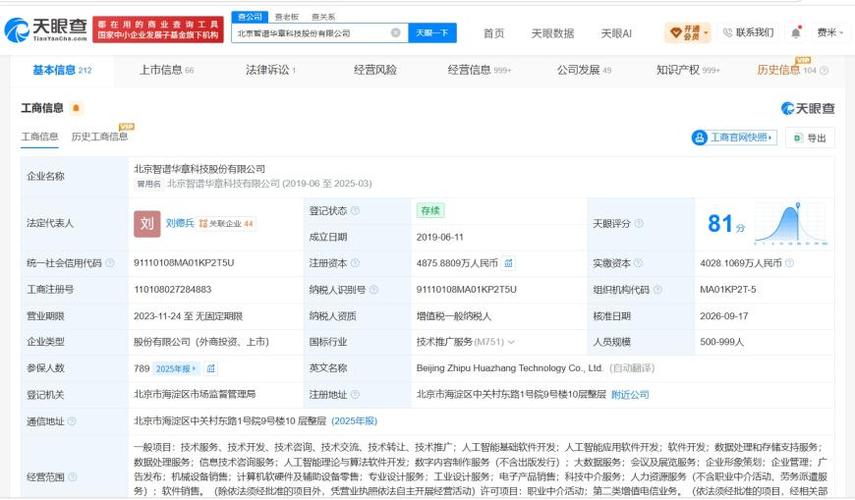Open the 附近公司 nearby companies link
Image resolution: width=855 pixels, height=500 pixels.
pos(630,394)
